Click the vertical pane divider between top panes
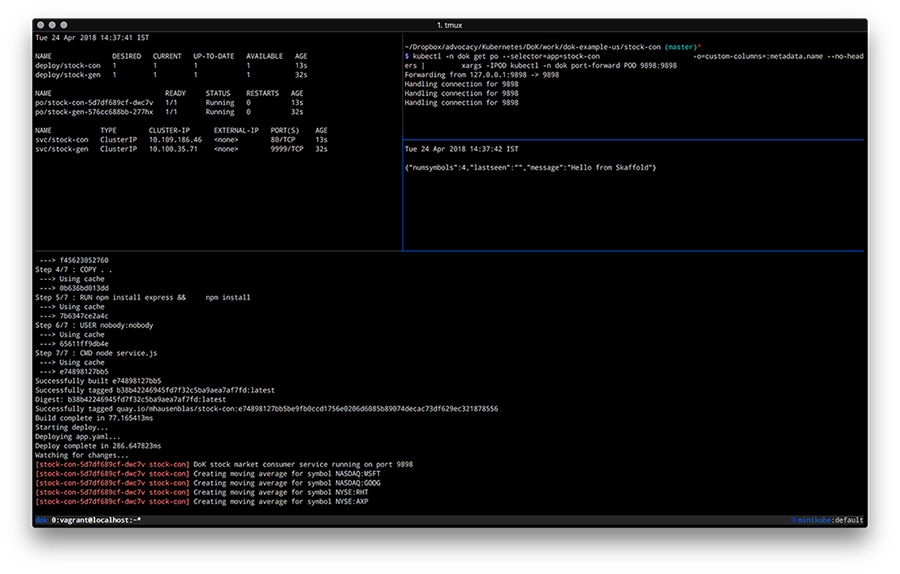900x574 pixels. [x=402, y=90]
